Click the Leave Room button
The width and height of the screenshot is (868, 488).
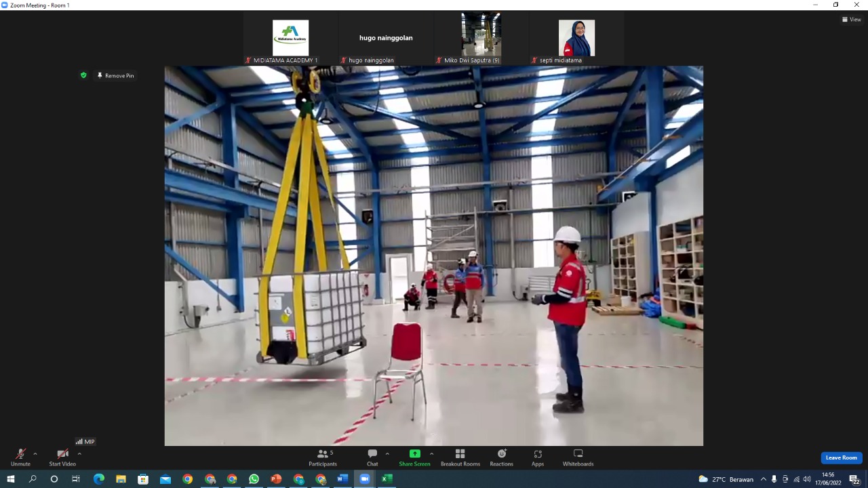pos(842,457)
